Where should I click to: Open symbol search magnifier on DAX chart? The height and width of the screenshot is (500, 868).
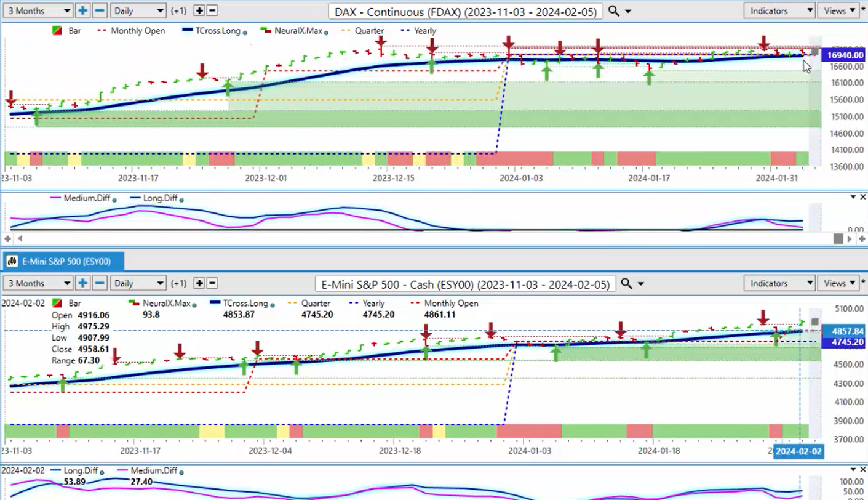(x=613, y=10)
